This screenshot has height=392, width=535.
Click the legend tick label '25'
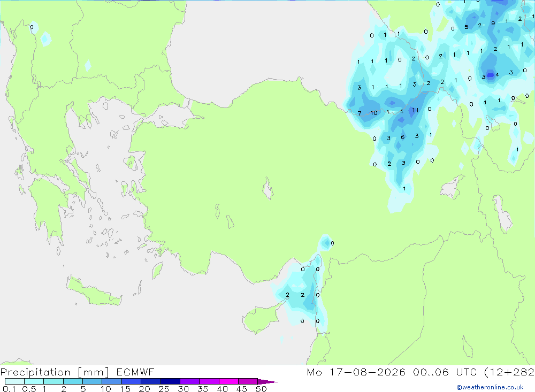[x=164, y=389]
